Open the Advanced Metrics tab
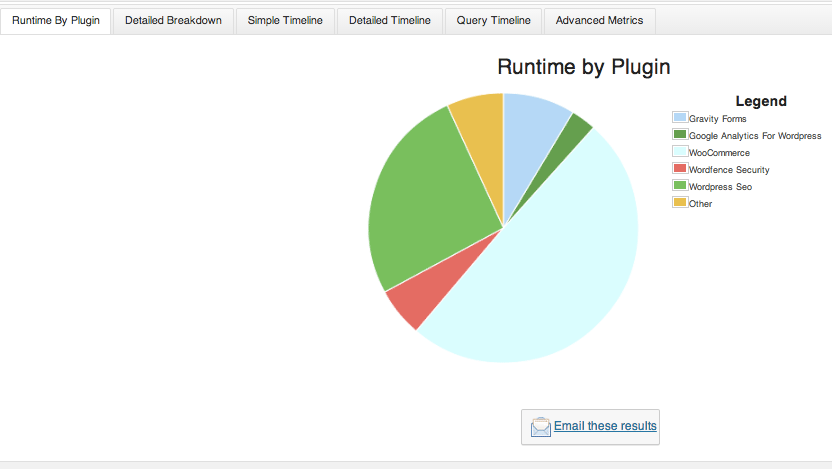This screenshot has width=832, height=469. [x=599, y=21]
